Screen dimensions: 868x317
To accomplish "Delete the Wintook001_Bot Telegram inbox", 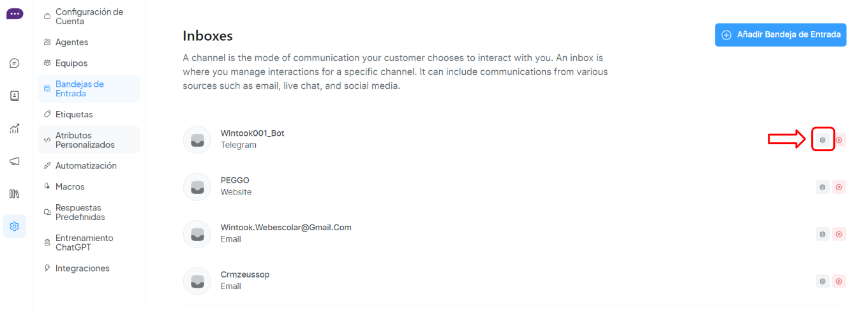I will [x=839, y=140].
